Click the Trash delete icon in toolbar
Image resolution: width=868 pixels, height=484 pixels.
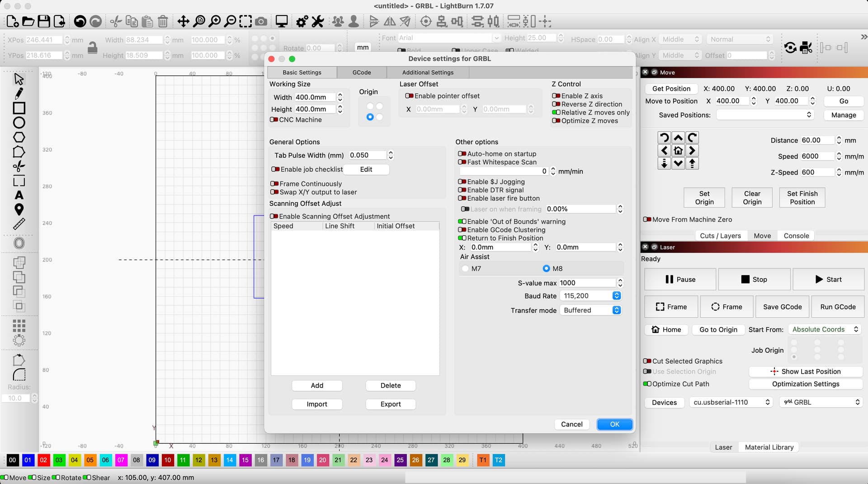point(163,21)
